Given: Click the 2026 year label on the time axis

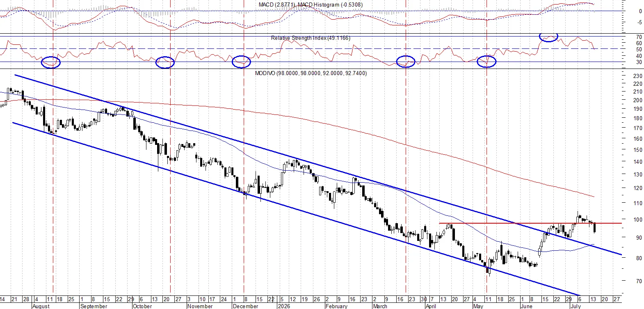Looking at the screenshot, I should (283, 306).
